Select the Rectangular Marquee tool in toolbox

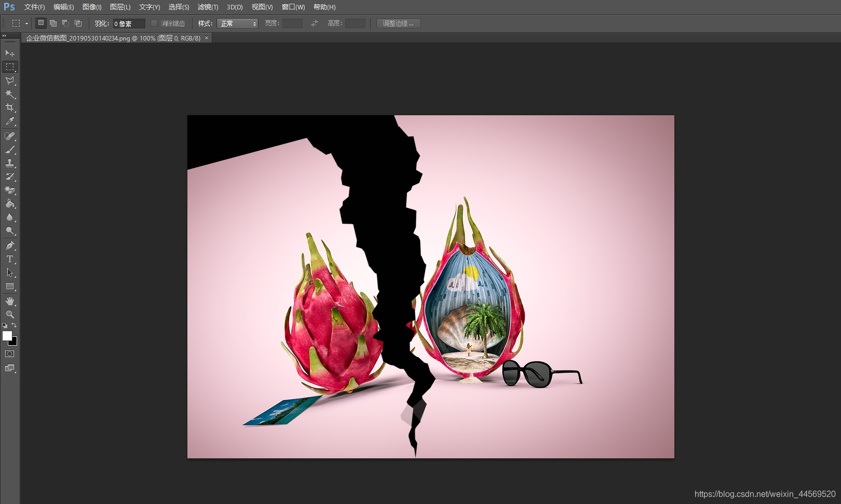10,67
